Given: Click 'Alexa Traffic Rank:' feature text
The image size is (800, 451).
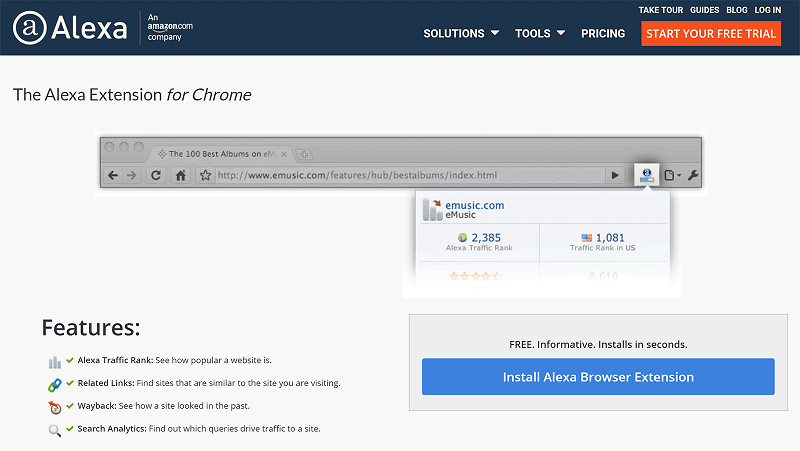Looking at the screenshot, I should click(115, 360).
